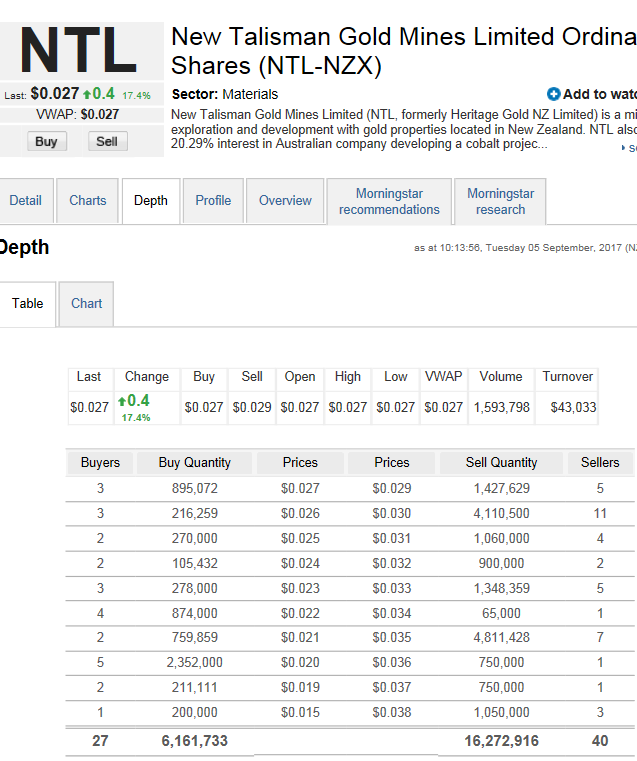Viewport: 637px width, 761px height.
Task: Click the timestamp as at 10:13:56
Action: click(525, 248)
